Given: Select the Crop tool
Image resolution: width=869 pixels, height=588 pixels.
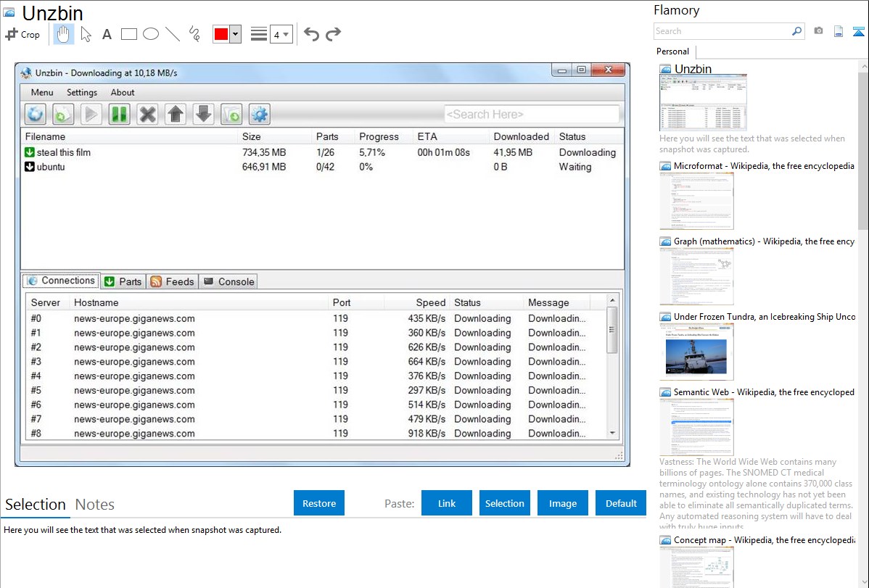Looking at the screenshot, I should [x=22, y=34].
